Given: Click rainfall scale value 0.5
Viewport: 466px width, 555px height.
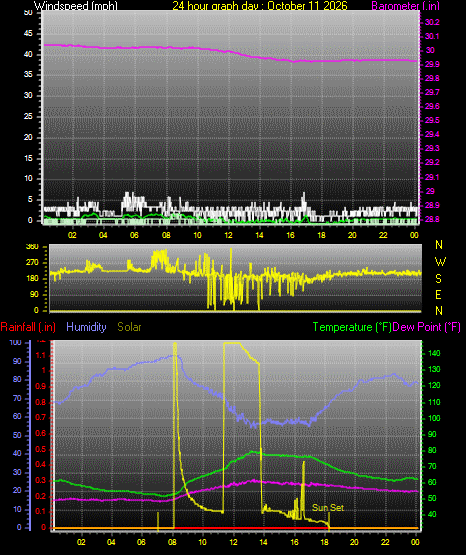Looking at the screenshot, I should tap(41, 449).
